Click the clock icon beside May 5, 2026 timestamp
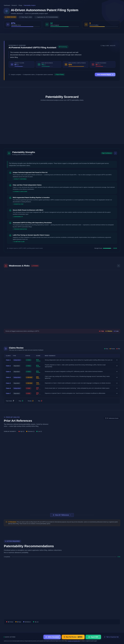The image size is (124, 644). [101, 46]
